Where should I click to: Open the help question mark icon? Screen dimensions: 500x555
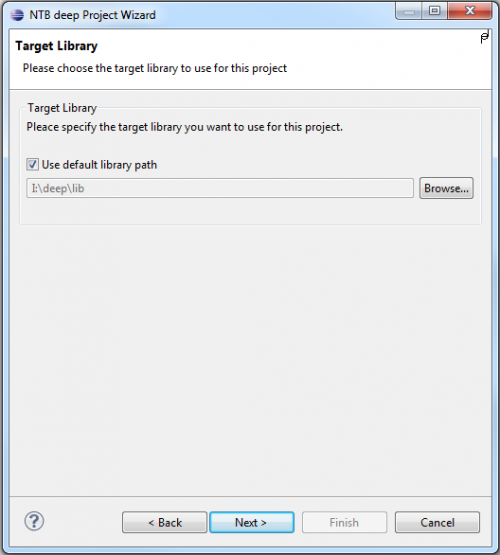(x=34, y=521)
